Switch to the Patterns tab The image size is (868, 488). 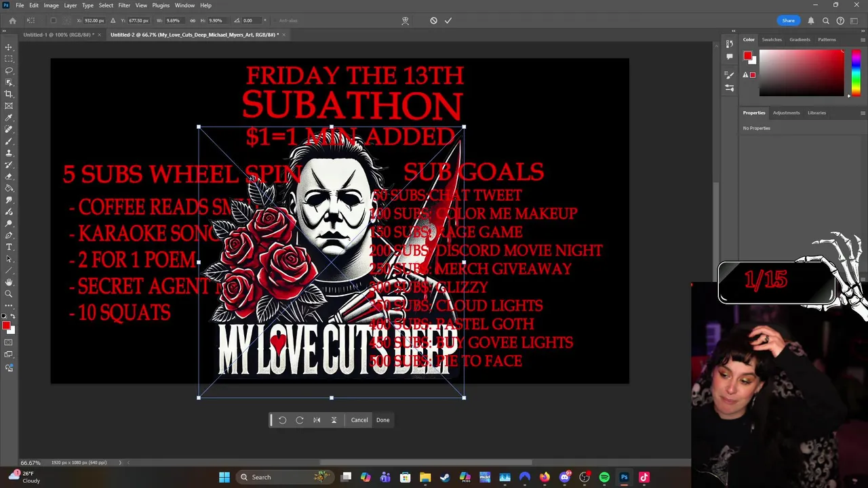point(827,39)
